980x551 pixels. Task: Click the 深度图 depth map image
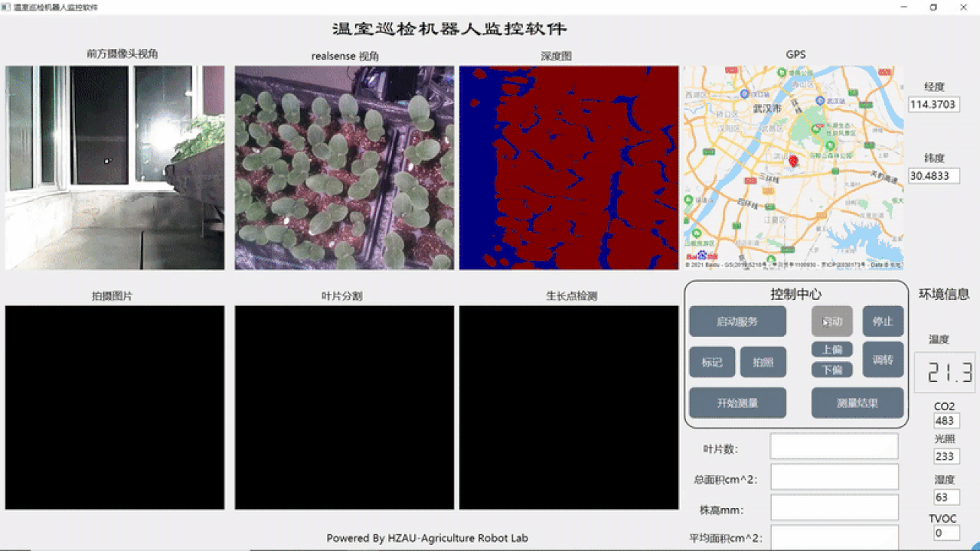click(569, 168)
